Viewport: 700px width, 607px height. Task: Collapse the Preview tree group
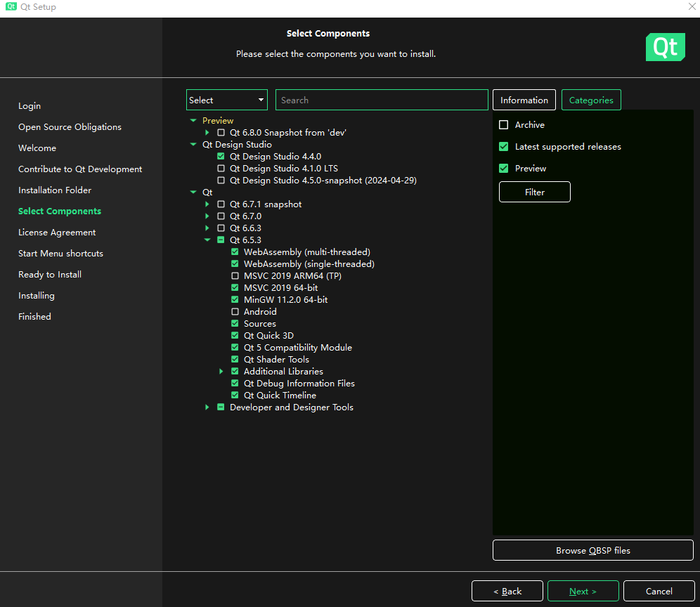coord(193,121)
